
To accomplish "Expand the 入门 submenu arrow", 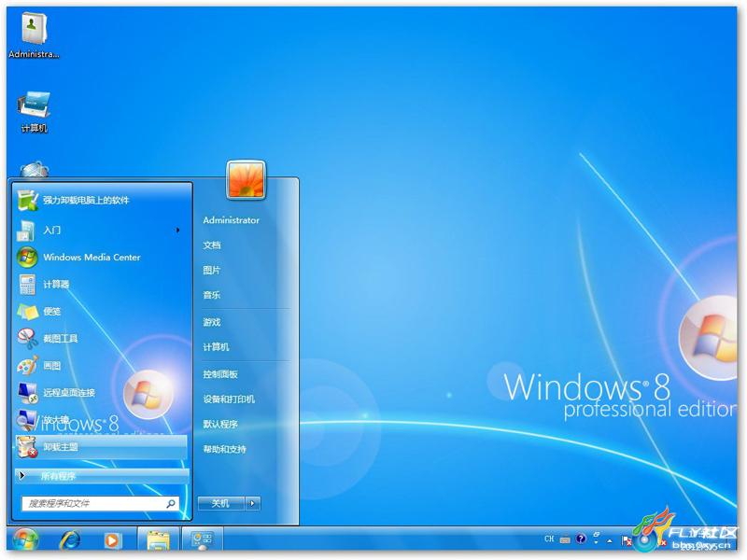I will [177, 230].
